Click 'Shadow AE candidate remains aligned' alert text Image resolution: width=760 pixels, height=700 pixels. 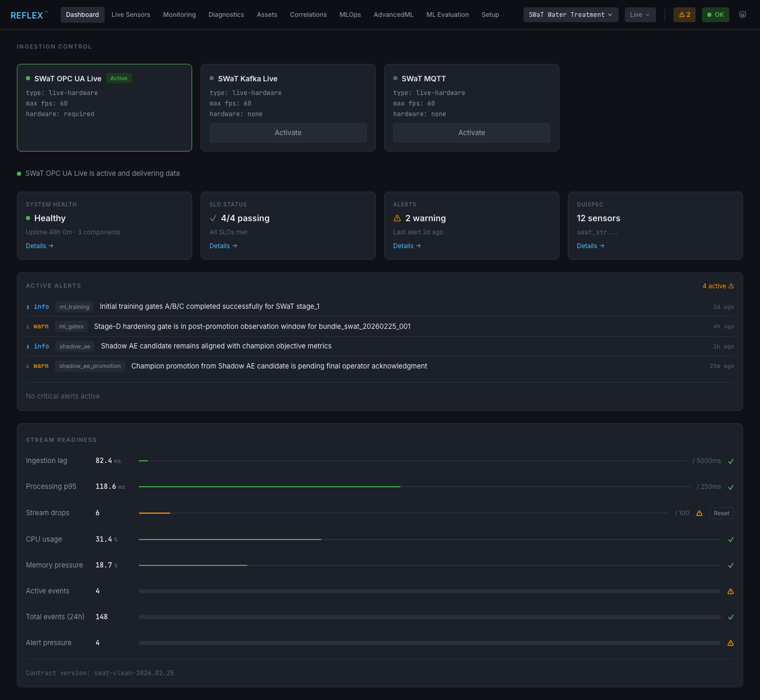[x=216, y=346]
